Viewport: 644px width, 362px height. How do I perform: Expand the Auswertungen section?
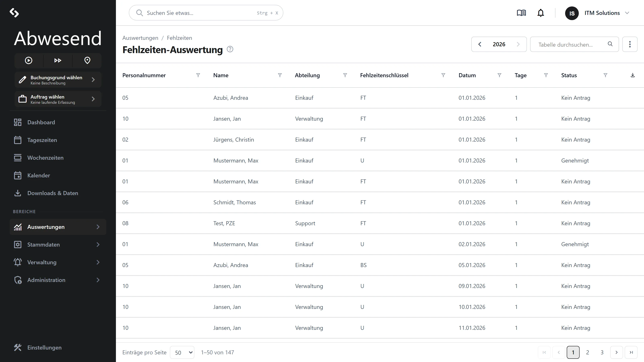58,227
